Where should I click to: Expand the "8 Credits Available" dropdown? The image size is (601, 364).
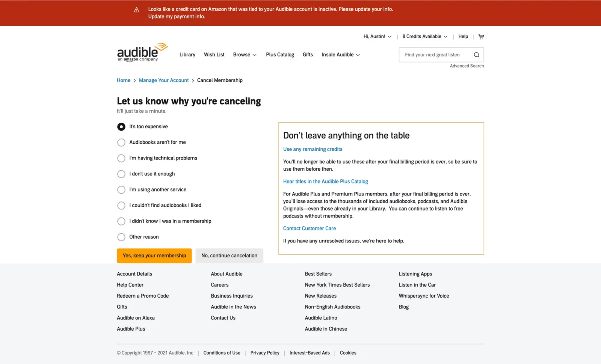coord(425,36)
